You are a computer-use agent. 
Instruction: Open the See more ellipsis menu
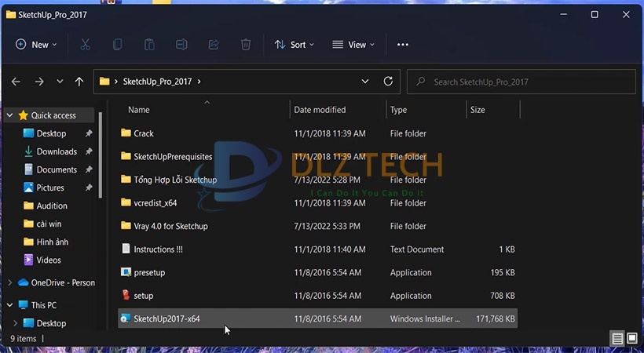[403, 45]
